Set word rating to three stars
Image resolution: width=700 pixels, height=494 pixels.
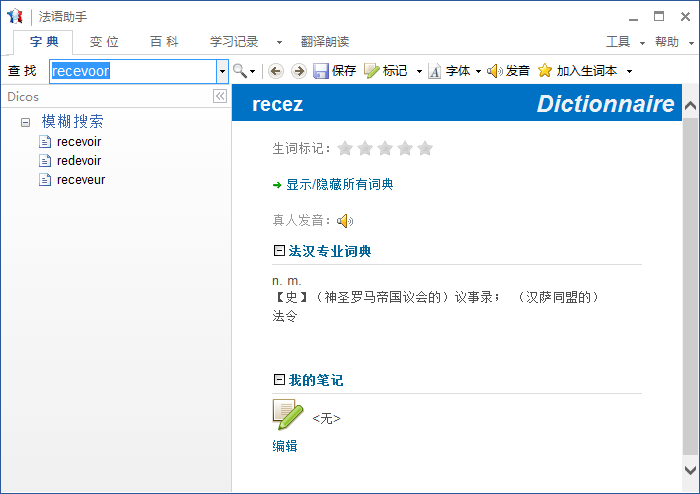385,148
